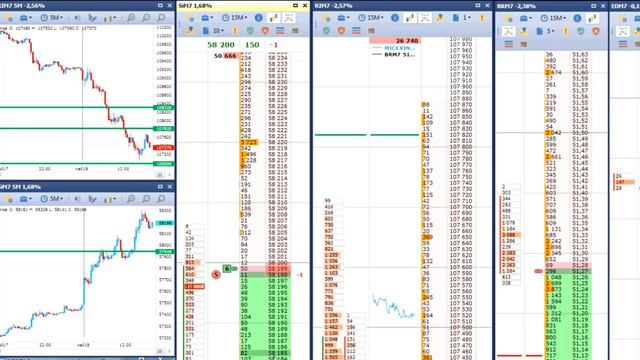Click the last magnifier icon in RIM7 5M chart

coord(162,18)
